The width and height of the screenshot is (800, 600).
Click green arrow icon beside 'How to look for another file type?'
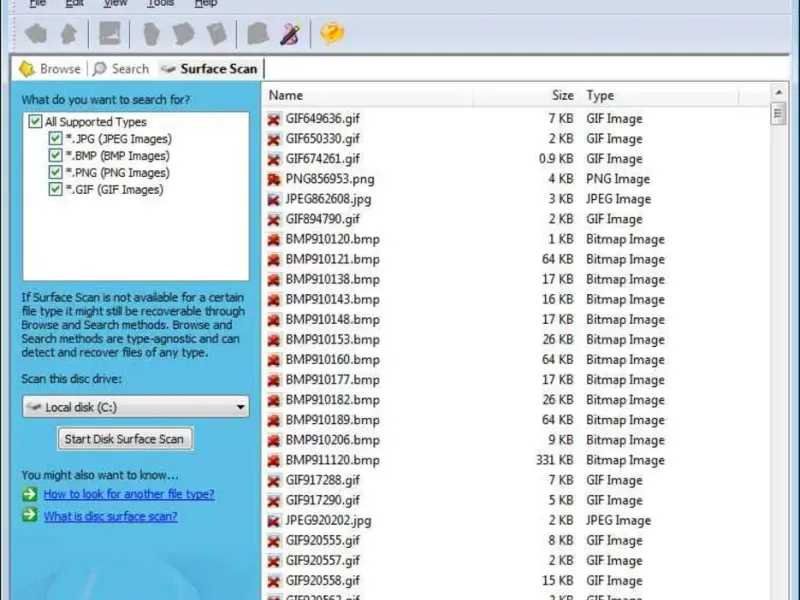[30, 494]
